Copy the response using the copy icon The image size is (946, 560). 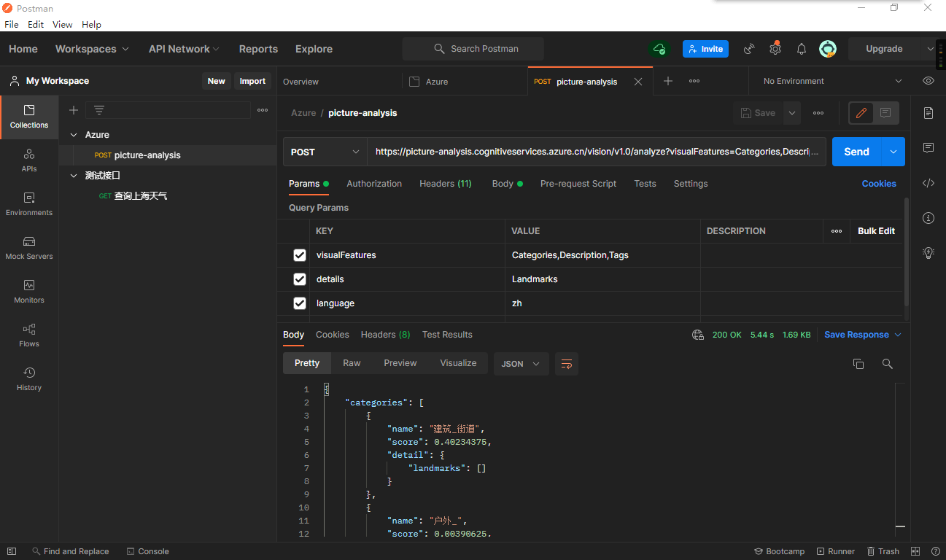coord(858,363)
